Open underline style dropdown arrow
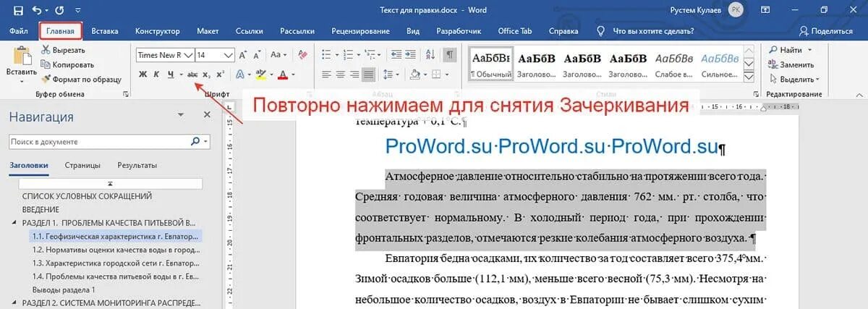Screen dimensions: 868x309 click(180, 74)
